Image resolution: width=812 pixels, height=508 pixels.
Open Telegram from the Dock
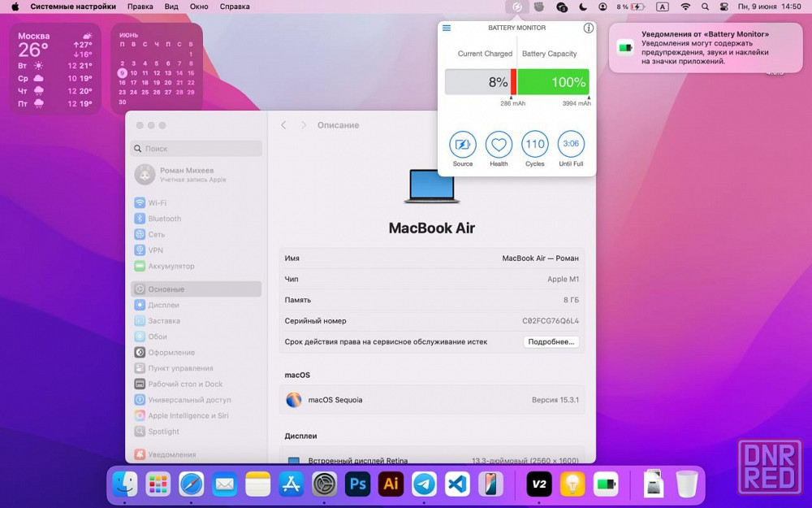(424, 484)
